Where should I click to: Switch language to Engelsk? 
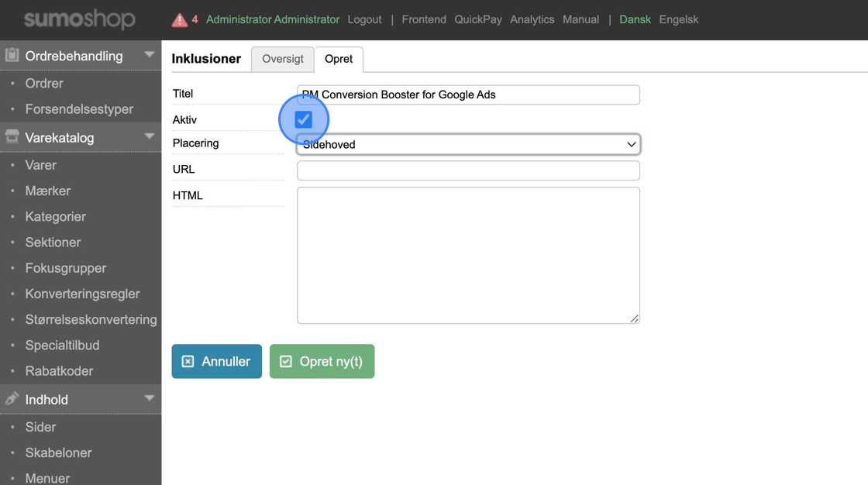[679, 19]
